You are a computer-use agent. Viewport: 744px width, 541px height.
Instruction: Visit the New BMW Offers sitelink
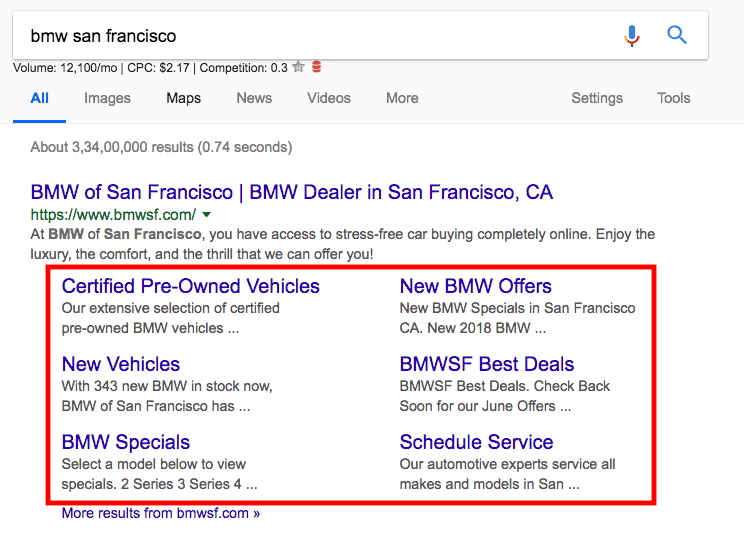(475, 286)
